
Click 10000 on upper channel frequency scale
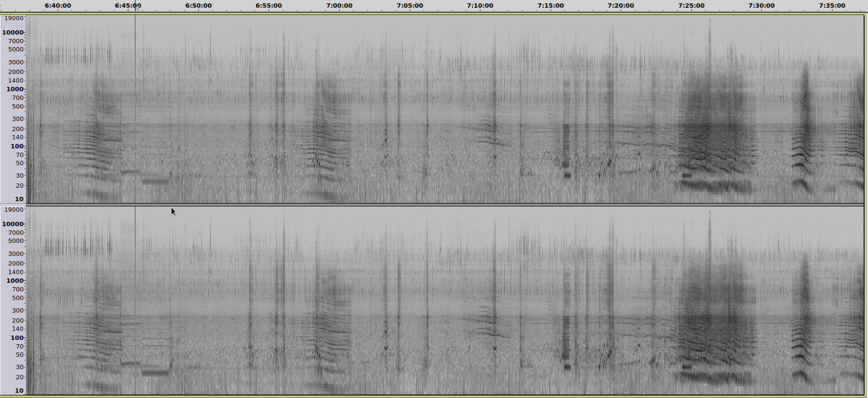point(13,33)
